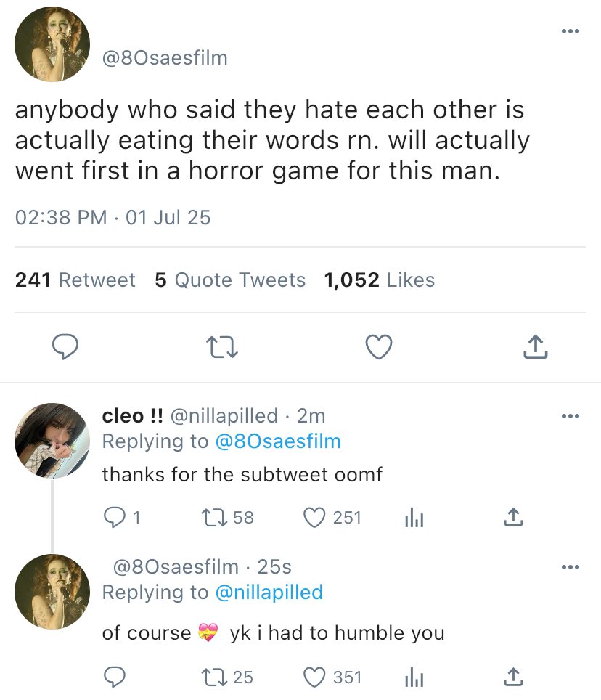
Task: Like the reply with 351 likes
Action: [313, 677]
